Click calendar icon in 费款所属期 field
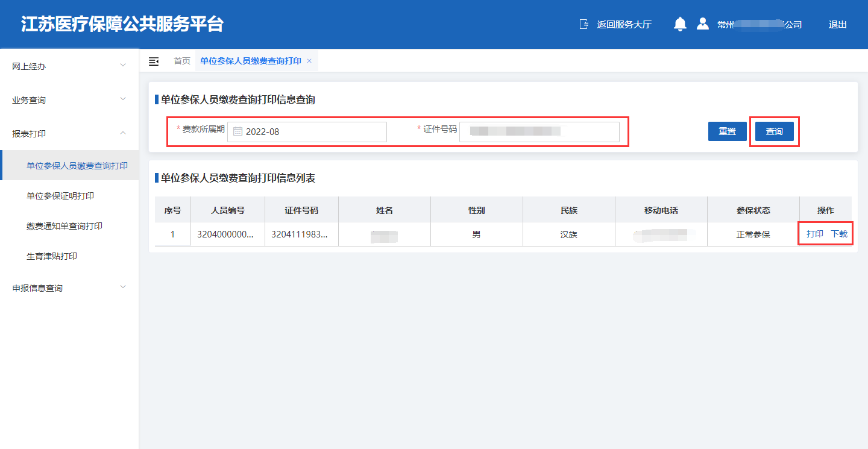The width and height of the screenshot is (868, 449). (x=237, y=132)
